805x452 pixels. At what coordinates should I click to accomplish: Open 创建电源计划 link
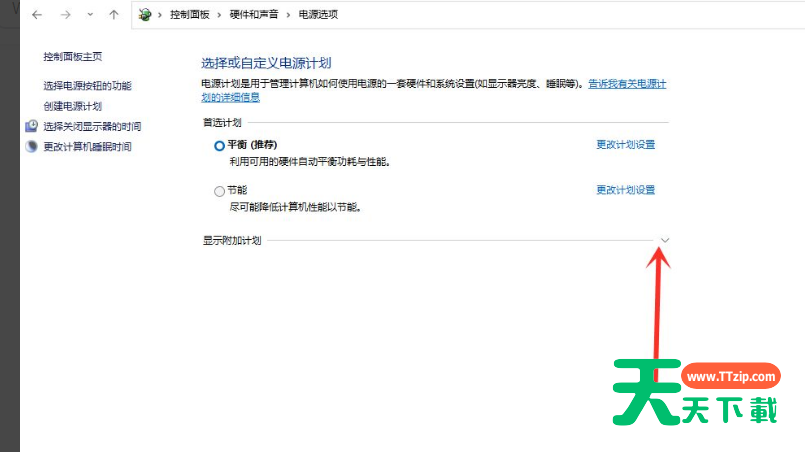[x=72, y=106]
